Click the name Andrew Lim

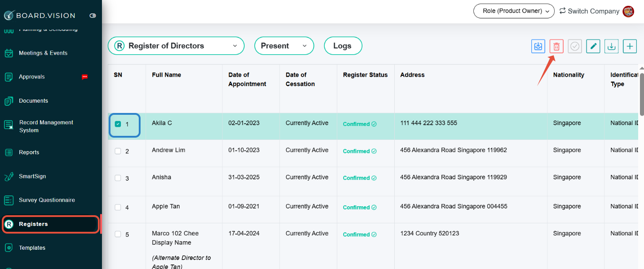tap(168, 150)
